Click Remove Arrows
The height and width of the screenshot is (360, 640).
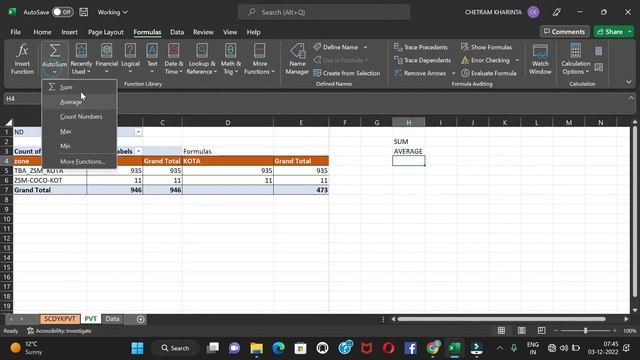pos(420,73)
